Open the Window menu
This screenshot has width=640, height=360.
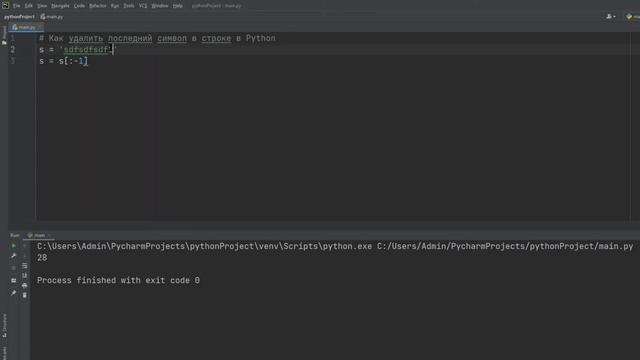(x=160, y=6)
